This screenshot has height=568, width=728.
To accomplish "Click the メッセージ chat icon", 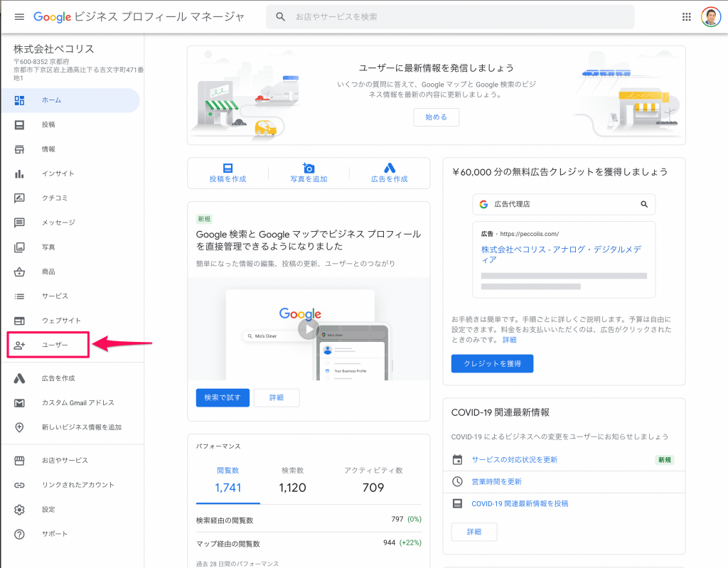I will 19,223.
